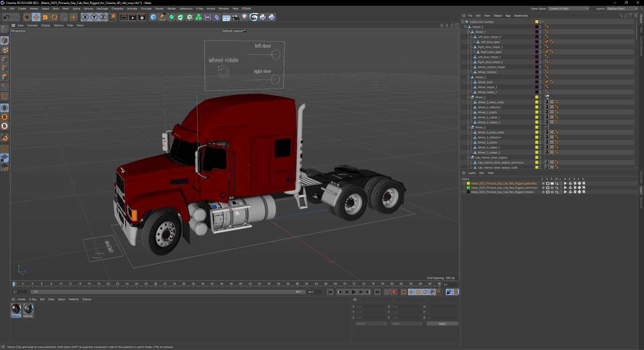Screen dimensions: 644x350
Task: Toggle the Z axis lock
Action: [x=103, y=17]
